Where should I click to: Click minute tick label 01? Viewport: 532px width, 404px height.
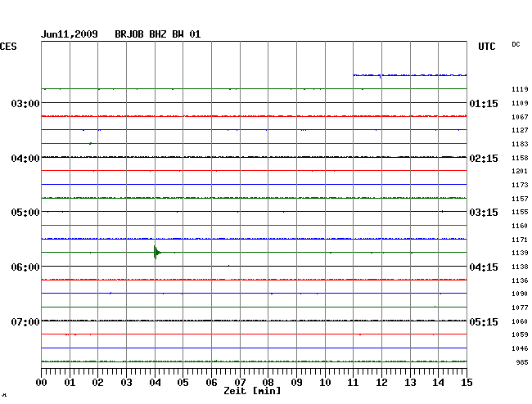pyautogui.click(x=70, y=383)
